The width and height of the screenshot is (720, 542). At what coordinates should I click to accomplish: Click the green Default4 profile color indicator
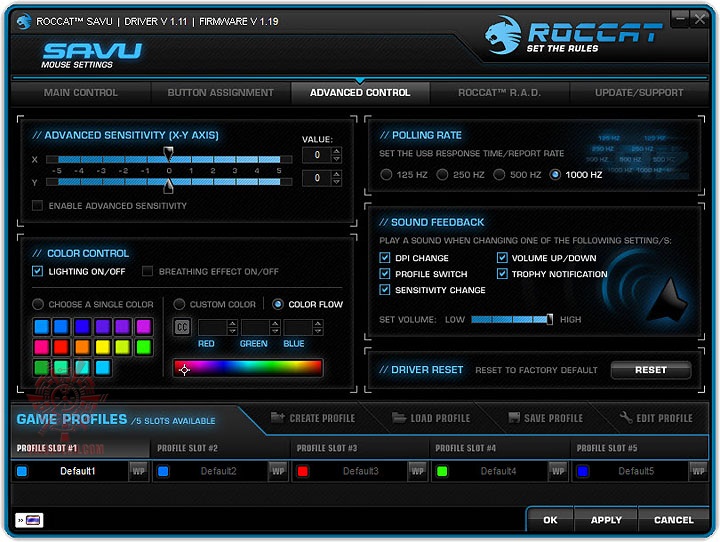coord(442,471)
